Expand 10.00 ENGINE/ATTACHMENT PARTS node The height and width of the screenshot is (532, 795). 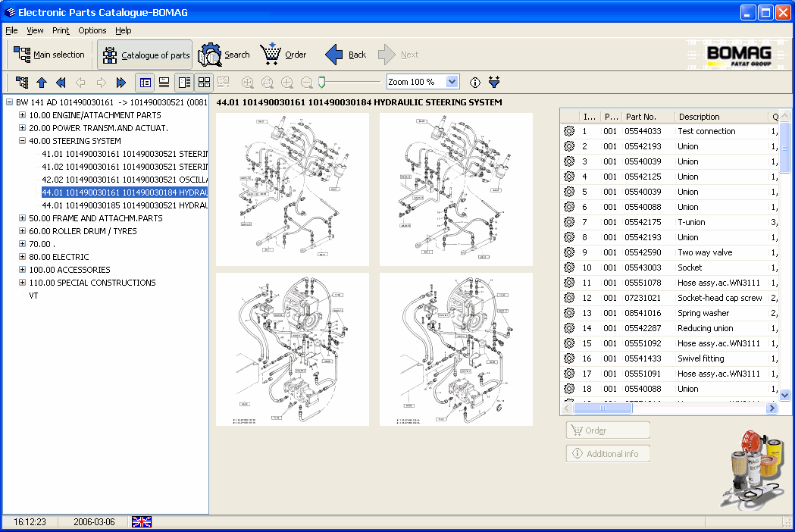22,115
